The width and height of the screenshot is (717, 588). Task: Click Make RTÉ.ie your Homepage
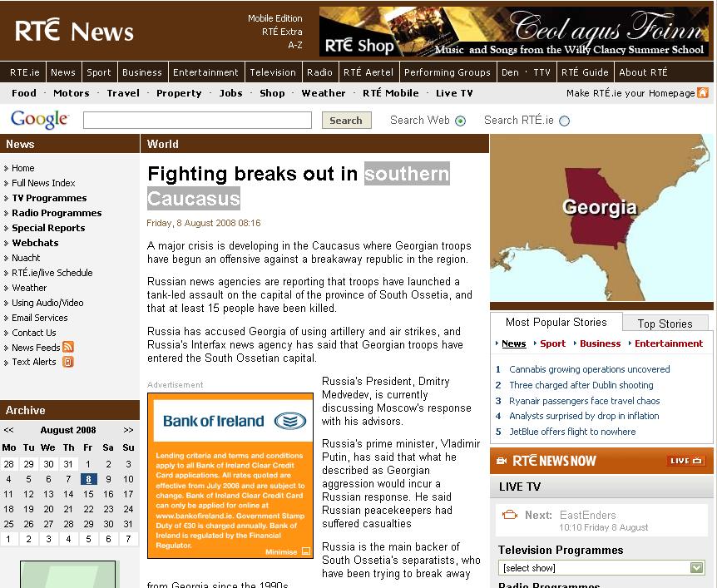coord(630,93)
